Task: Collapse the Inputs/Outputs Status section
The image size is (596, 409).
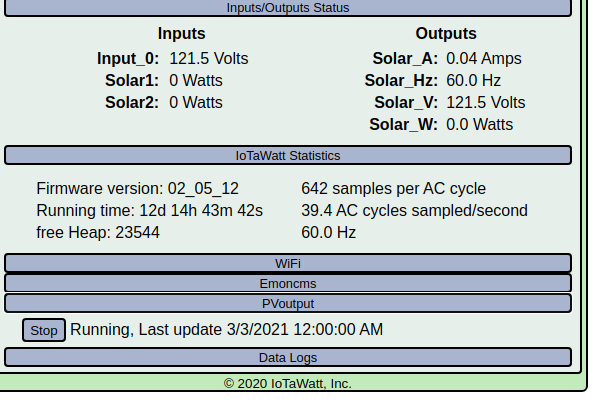Action: [x=288, y=8]
